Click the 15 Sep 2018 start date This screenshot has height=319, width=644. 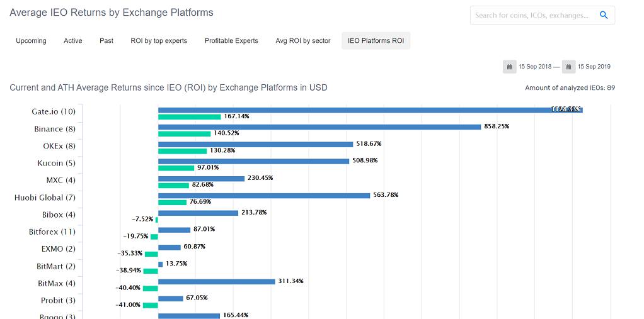(535, 67)
